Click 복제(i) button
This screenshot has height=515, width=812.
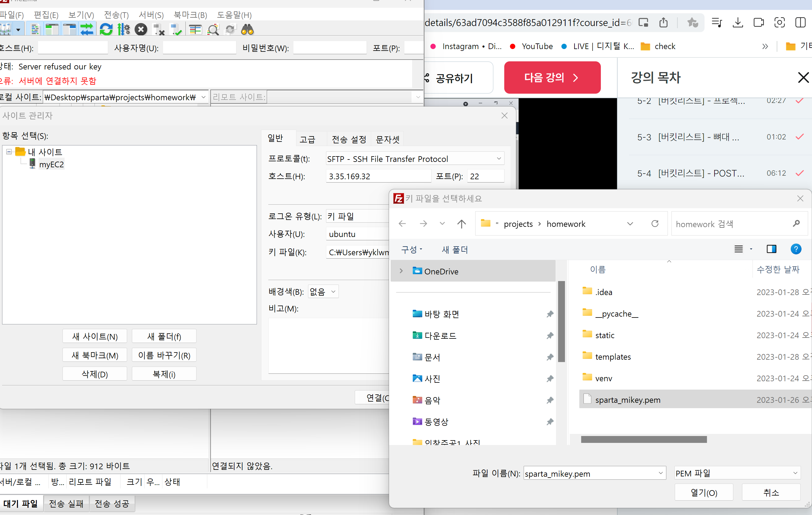[164, 374]
